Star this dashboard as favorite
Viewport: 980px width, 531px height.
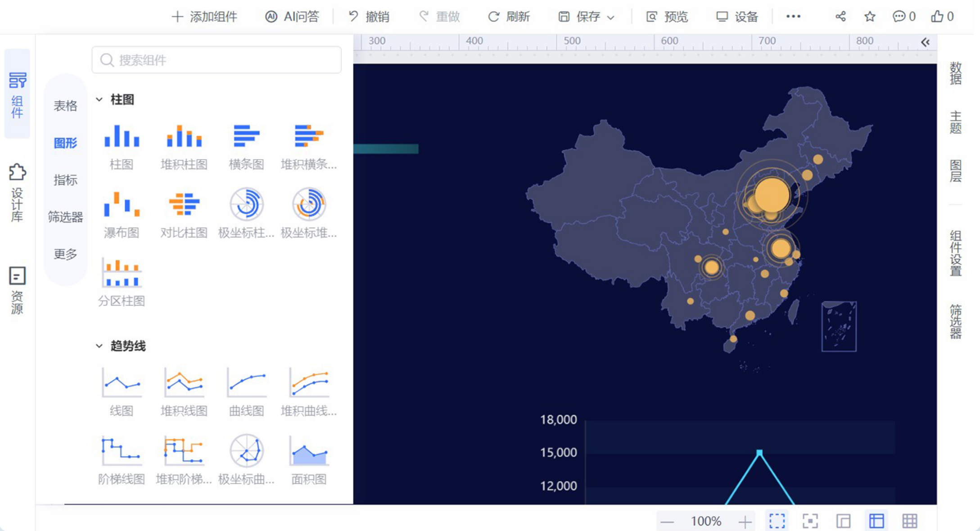pyautogui.click(x=870, y=17)
